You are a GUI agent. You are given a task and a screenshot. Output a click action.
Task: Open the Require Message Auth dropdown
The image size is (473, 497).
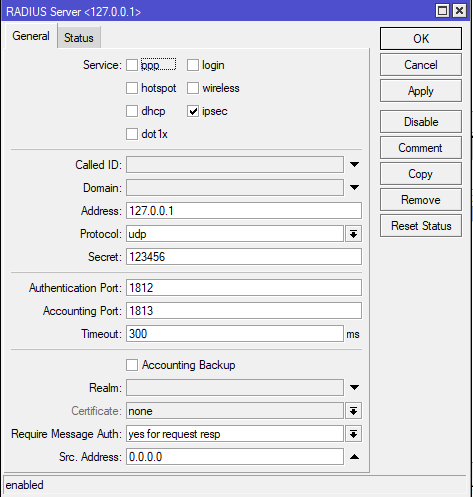point(354,434)
